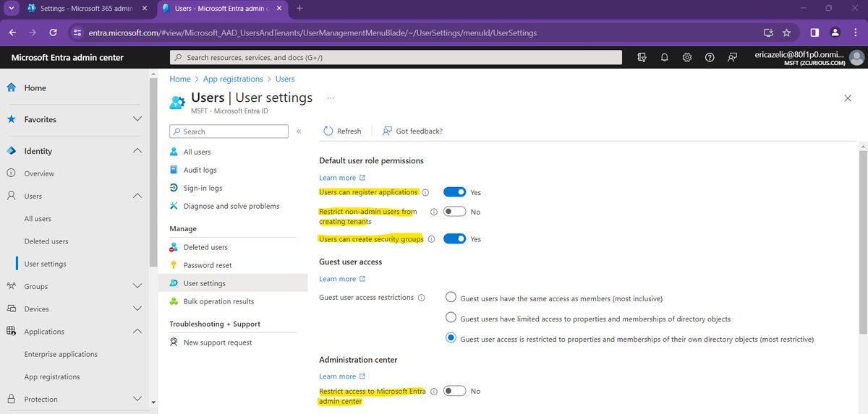Click info icon beside create security groups

432,239
